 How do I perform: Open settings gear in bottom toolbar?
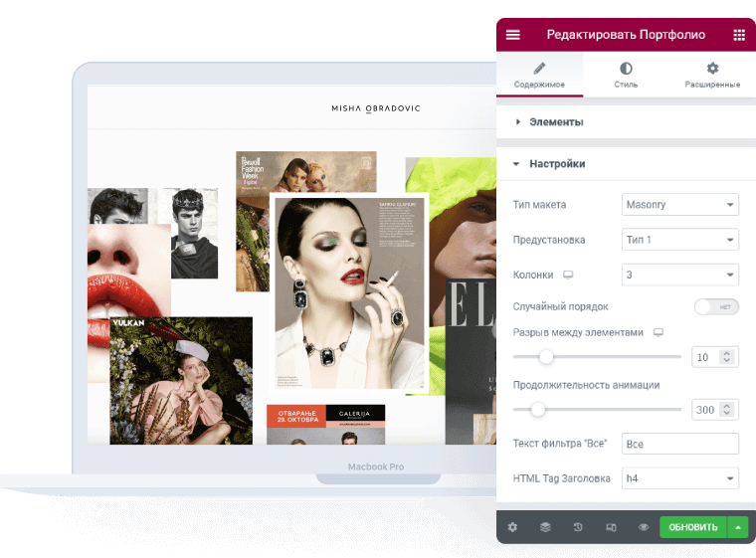[x=512, y=527]
